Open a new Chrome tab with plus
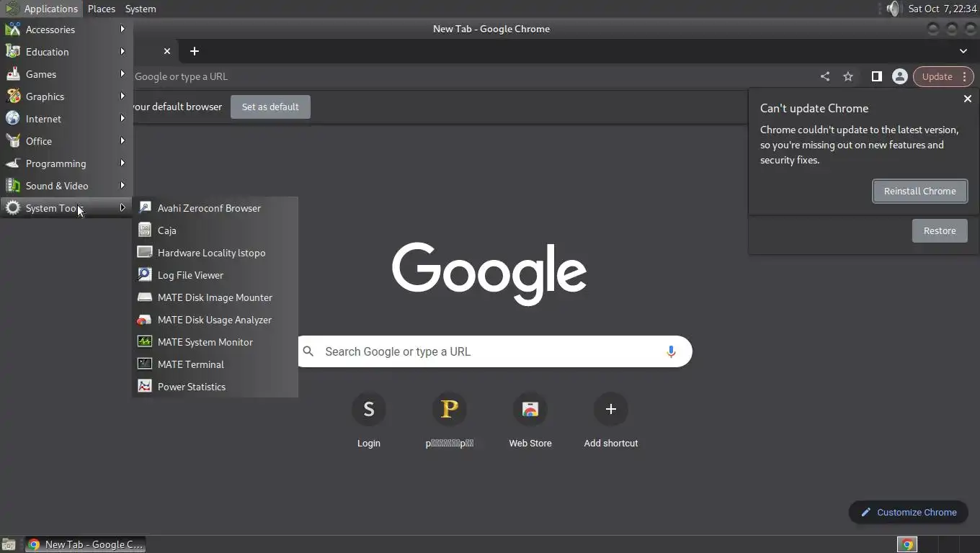This screenshot has width=980, height=553. click(194, 51)
